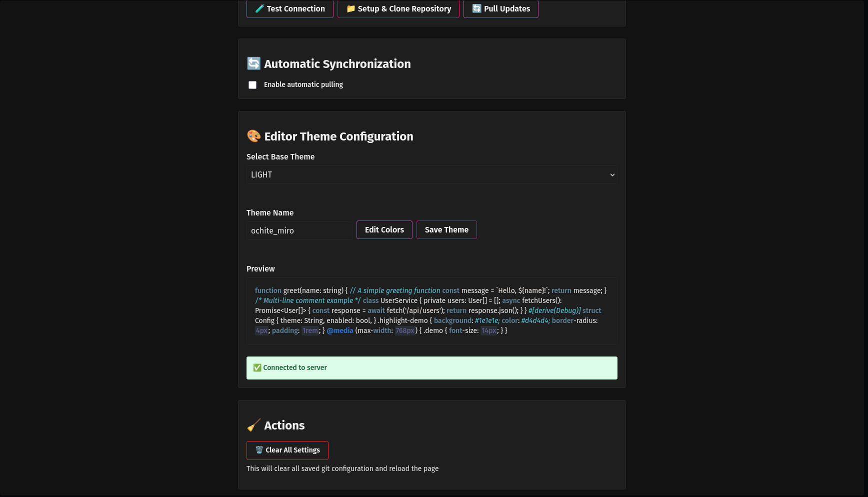Click the 'Enable automatic pulling' label text
The width and height of the screenshot is (868, 497).
(303, 84)
